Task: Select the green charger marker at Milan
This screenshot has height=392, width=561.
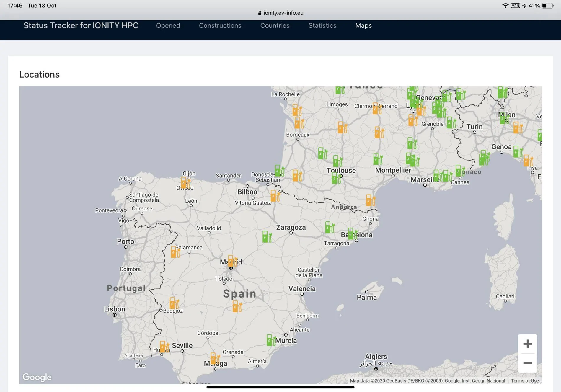Action: [504, 118]
